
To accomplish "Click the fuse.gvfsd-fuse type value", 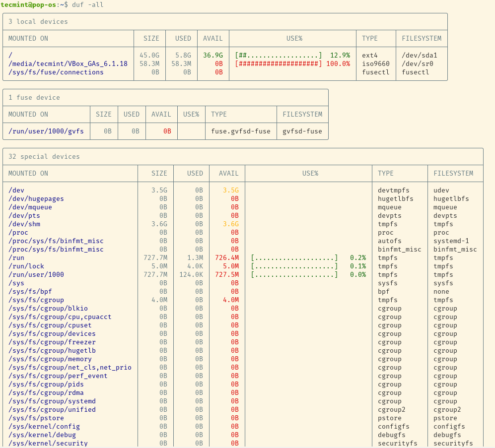I will point(241,131).
